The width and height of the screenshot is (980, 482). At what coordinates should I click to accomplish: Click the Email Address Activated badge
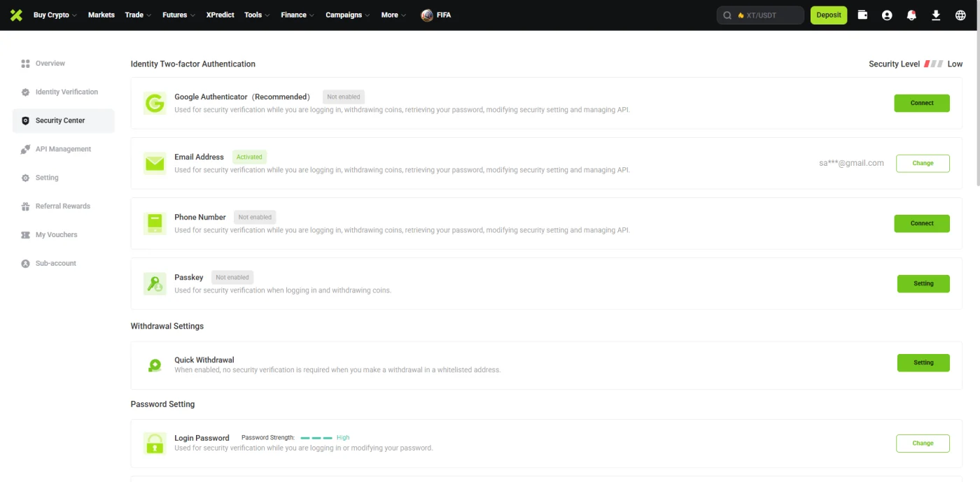[249, 157]
